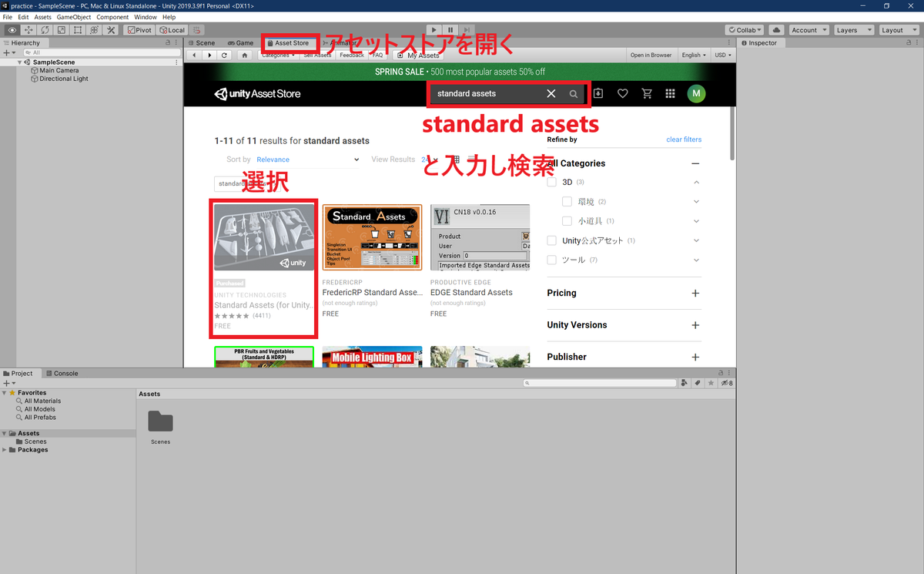Screen dimensions: 924x574
Task: Open My Assets
Action: (x=418, y=55)
